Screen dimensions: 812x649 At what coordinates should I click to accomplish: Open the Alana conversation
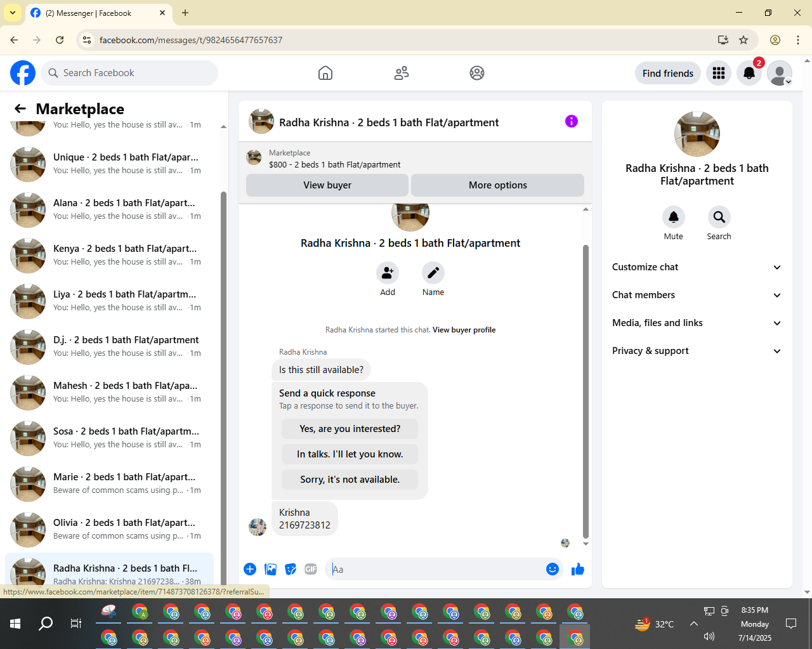(x=109, y=210)
